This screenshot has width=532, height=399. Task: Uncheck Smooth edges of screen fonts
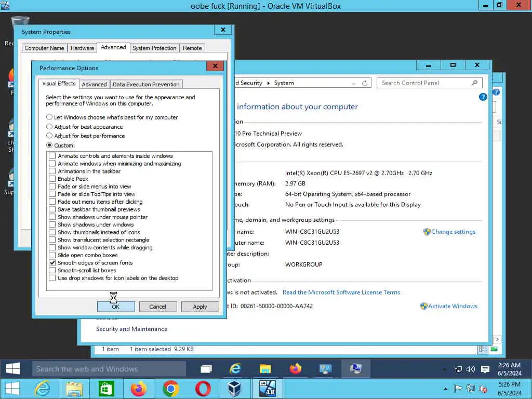point(52,262)
